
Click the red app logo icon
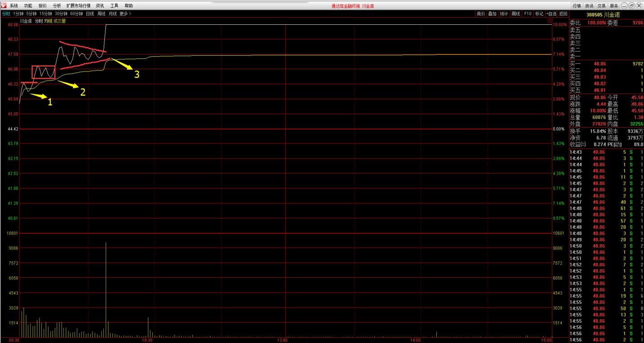point(4,5)
